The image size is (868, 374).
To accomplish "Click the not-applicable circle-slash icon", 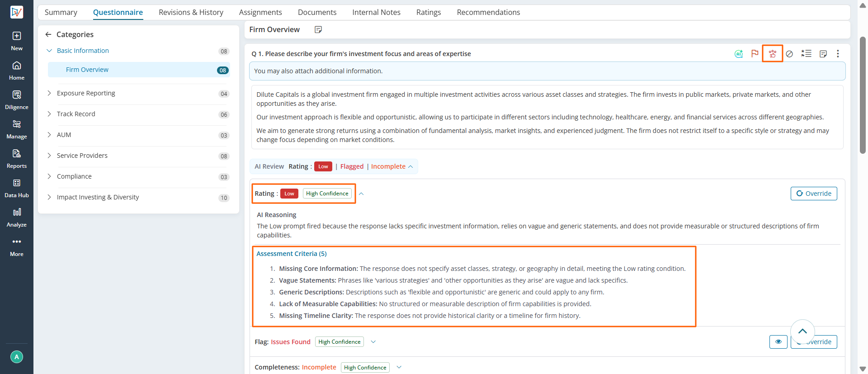I will (789, 54).
